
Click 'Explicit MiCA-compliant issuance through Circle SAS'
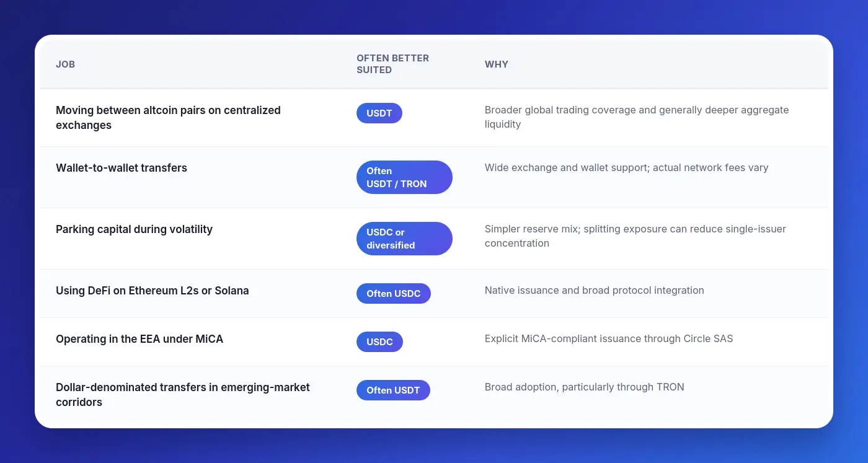click(609, 338)
